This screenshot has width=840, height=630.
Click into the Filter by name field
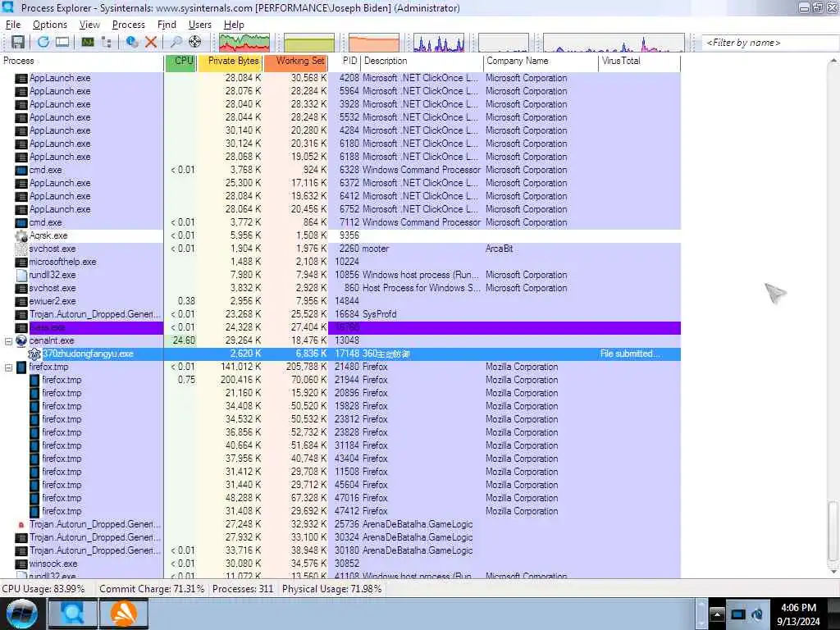[770, 43]
